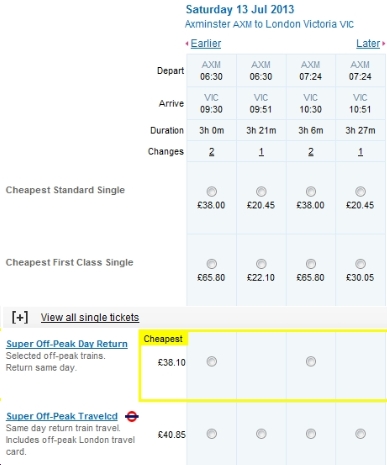Viewport: 387px width, 465px height.
Task: Choose £20.45 standard single arriving 09:51
Action: coord(261,192)
